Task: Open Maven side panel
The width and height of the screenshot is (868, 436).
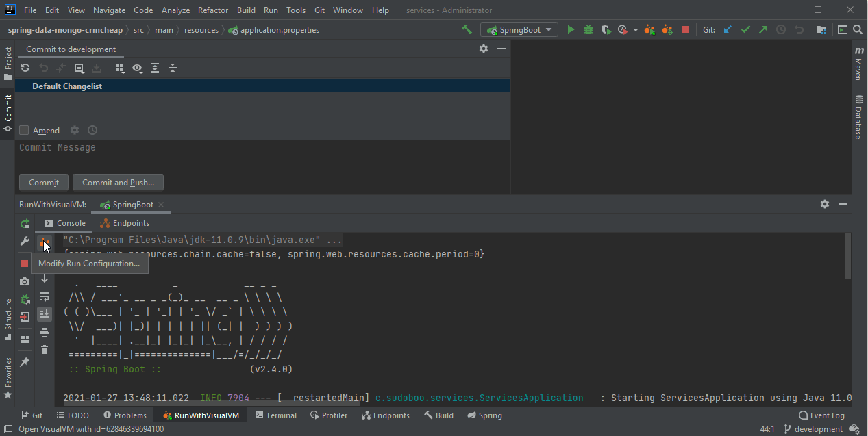Action: pyautogui.click(x=858, y=64)
